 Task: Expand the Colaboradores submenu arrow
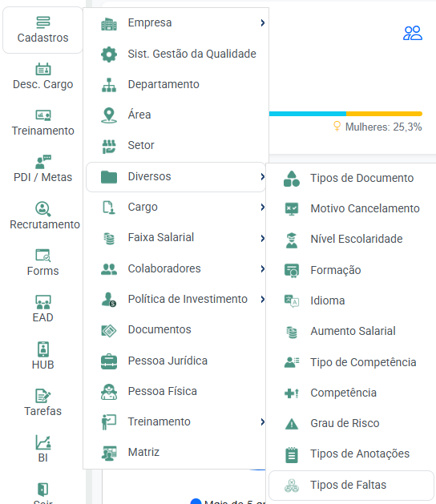click(x=263, y=268)
